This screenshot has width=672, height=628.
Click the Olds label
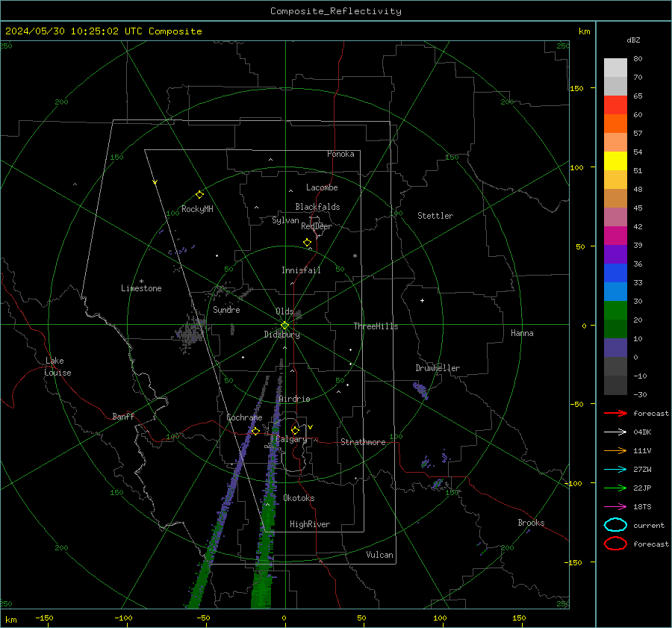click(284, 311)
